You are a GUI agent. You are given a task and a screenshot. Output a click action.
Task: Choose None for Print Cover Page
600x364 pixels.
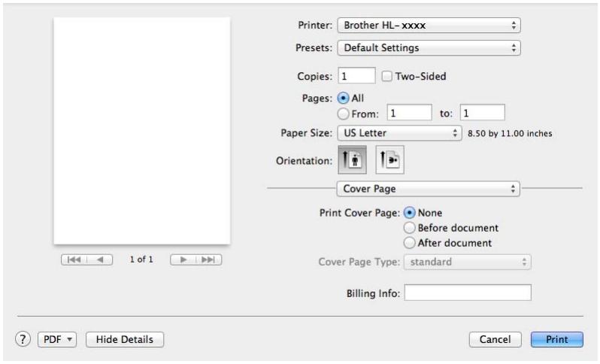[x=410, y=213]
